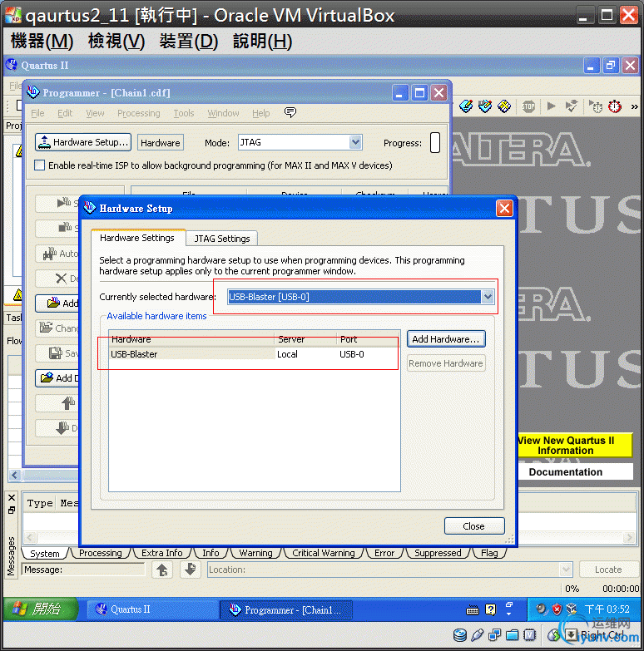Select USB-Blaster row in hardware list

click(254, 354)
